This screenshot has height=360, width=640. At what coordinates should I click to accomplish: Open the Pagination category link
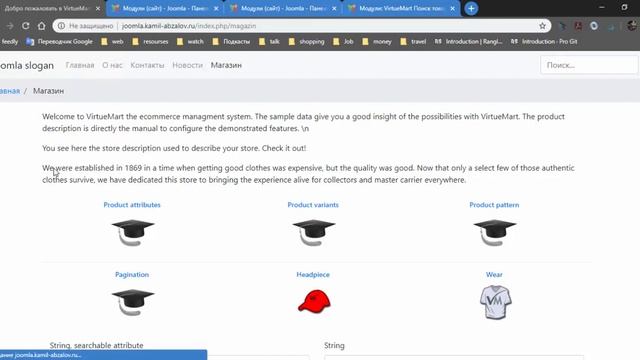pos(132,275)
